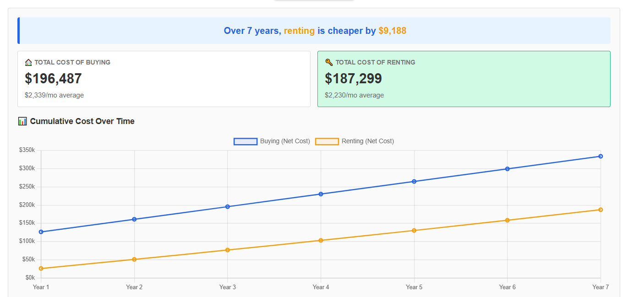Expand the Total Cost of Buying card
This screenshot has height=297, width=644.
(x=164, y=79)
